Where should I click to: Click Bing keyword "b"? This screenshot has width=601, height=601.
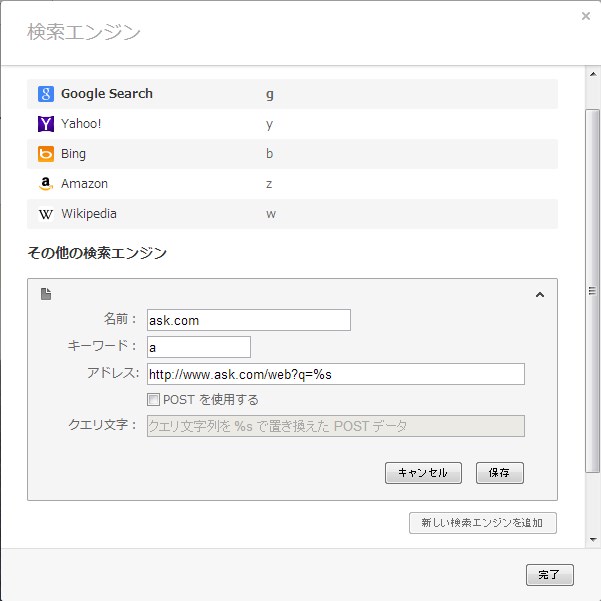269,154
